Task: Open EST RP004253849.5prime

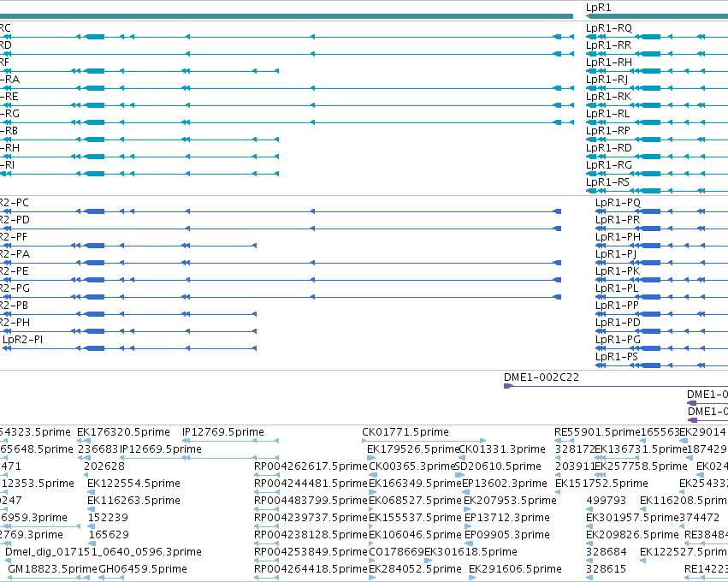Action: [x=311, y=552]
